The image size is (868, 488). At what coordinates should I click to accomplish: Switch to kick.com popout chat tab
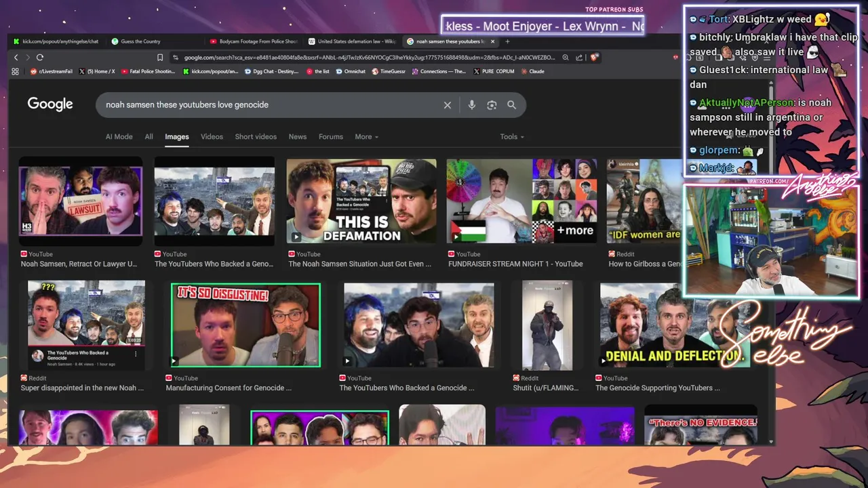[56, 41]
